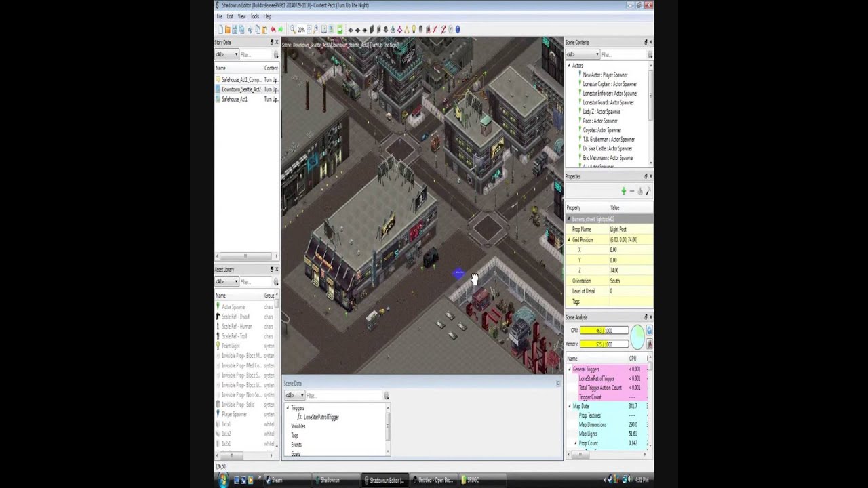Click the Memory usage bar
This screenshot has height=488, width=868.
pyautogui.click(x=603, y=344)
